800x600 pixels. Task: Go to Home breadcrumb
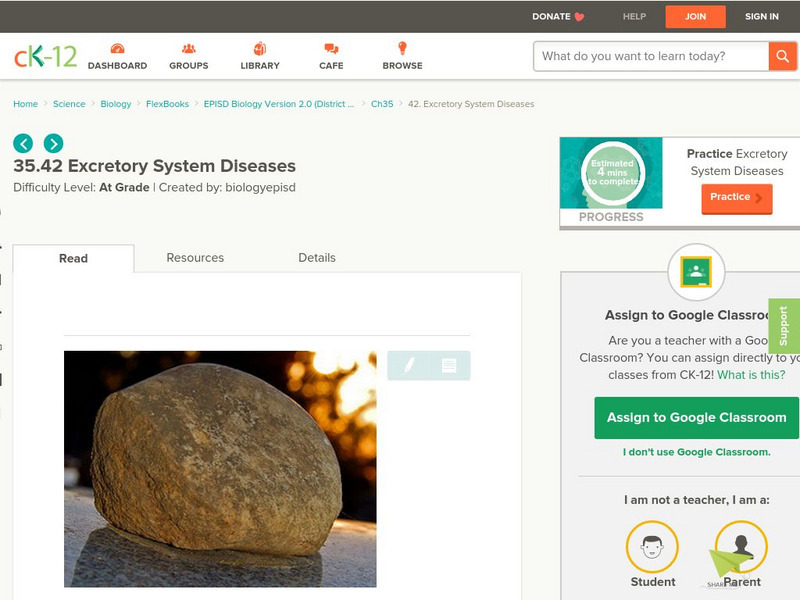(26, 104)
